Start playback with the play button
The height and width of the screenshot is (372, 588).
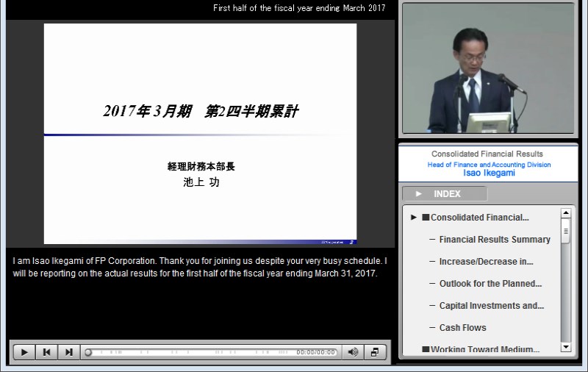coord(24,352)
